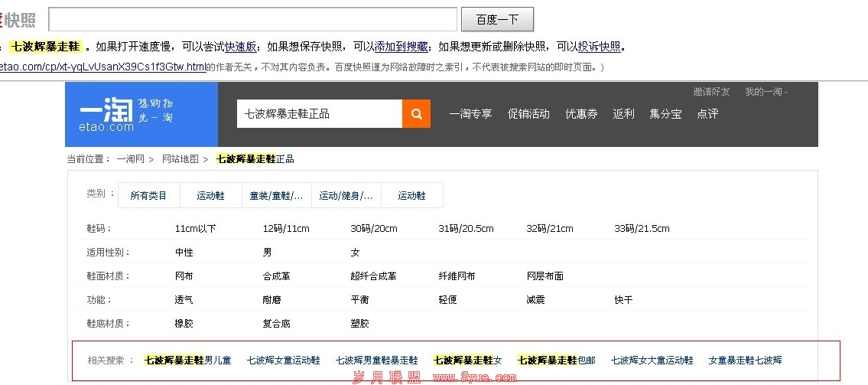This screenshot has width=868, height=385.
Task: Click the 投诉快照 link
Action: click(599, 47)
